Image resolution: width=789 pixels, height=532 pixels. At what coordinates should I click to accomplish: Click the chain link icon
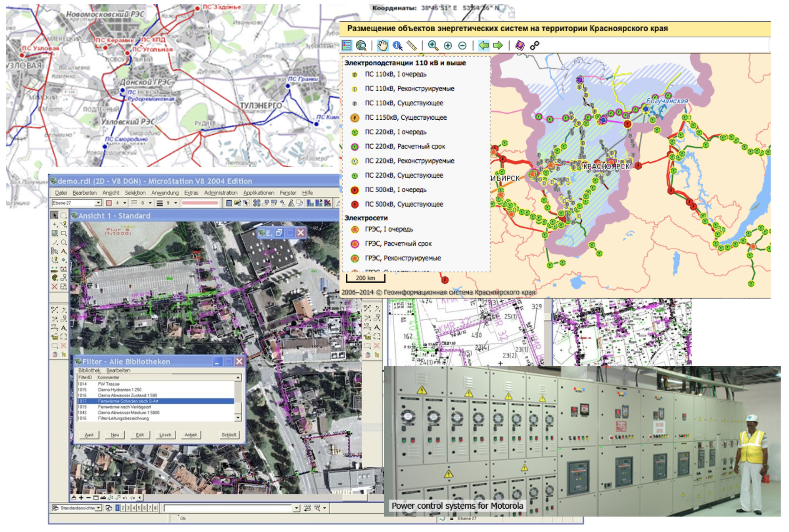(x=535, y=45)
